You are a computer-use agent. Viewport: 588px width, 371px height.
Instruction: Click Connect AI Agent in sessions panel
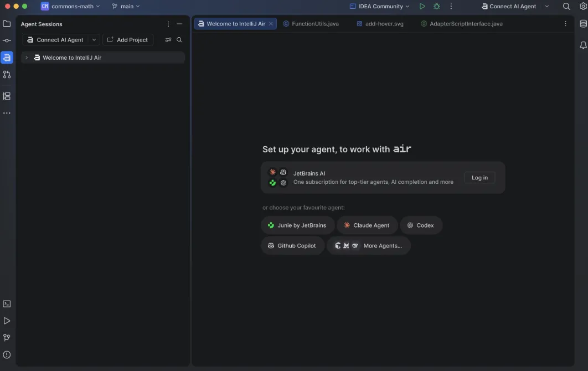pyautogui.click(x=55, y=40)
